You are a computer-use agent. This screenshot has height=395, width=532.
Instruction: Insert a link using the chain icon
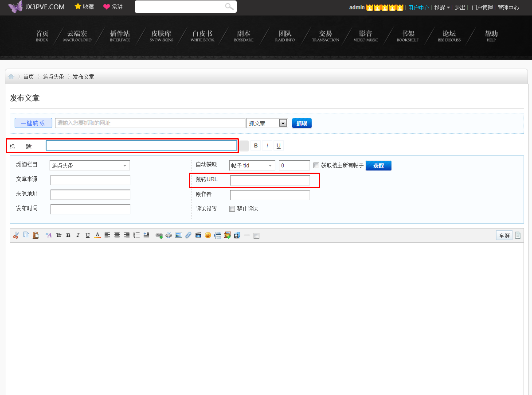pyautogui.click(x=159, y=236)
